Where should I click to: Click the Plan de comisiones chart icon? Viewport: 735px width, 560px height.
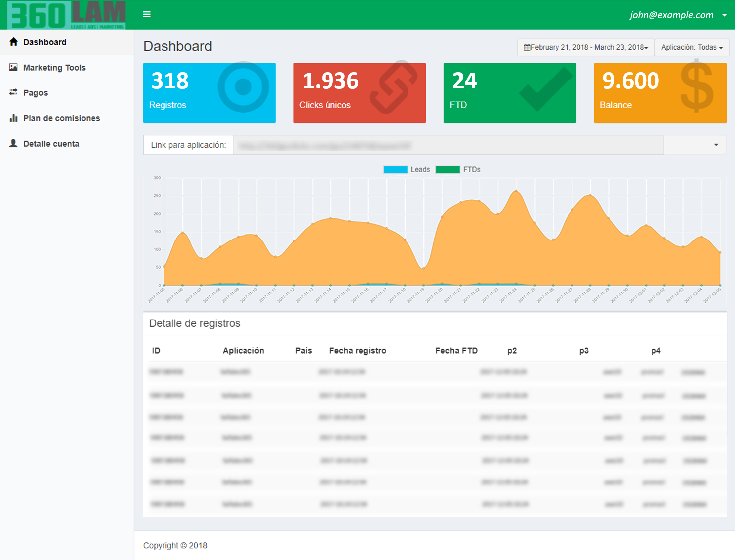[x=13, y=118]
